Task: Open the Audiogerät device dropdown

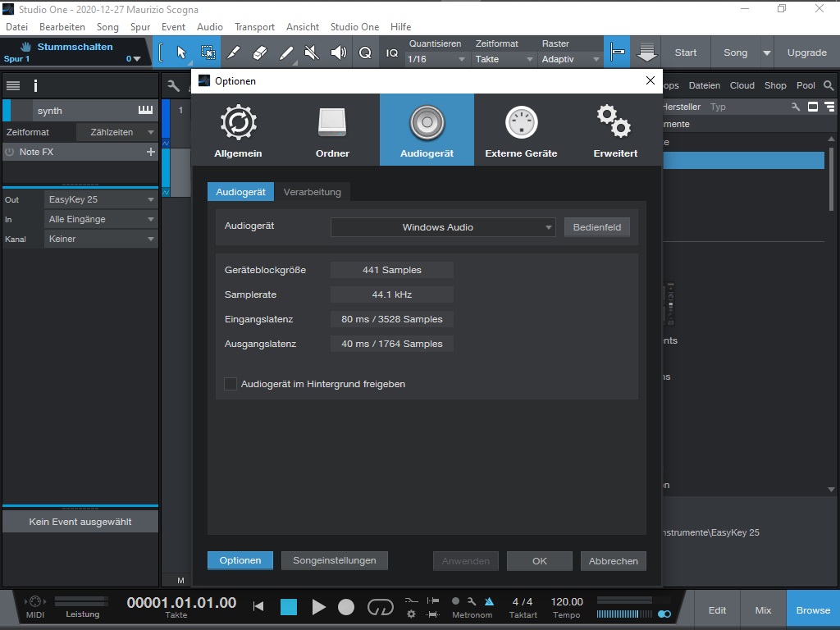Action: pyautogui.click(x=443, y=227)
